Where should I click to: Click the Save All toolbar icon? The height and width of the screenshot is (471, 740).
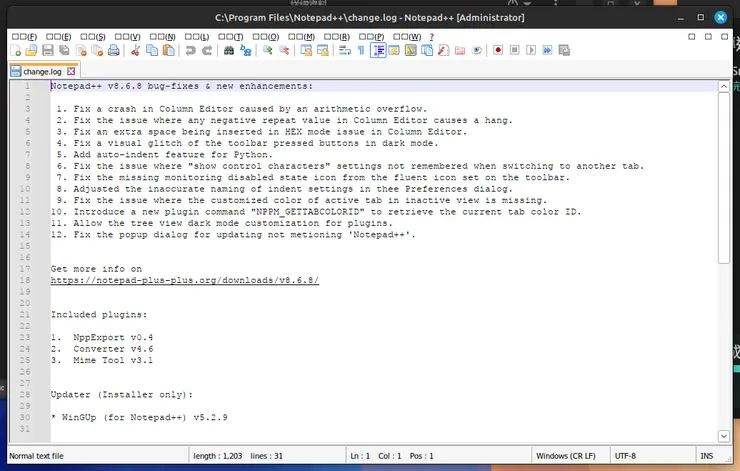[x=64, y=50]
